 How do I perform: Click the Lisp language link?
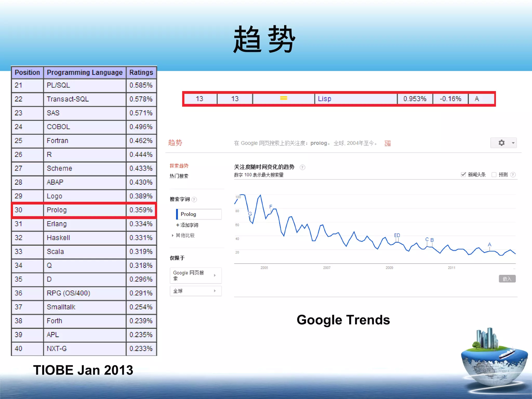[324, 99]
